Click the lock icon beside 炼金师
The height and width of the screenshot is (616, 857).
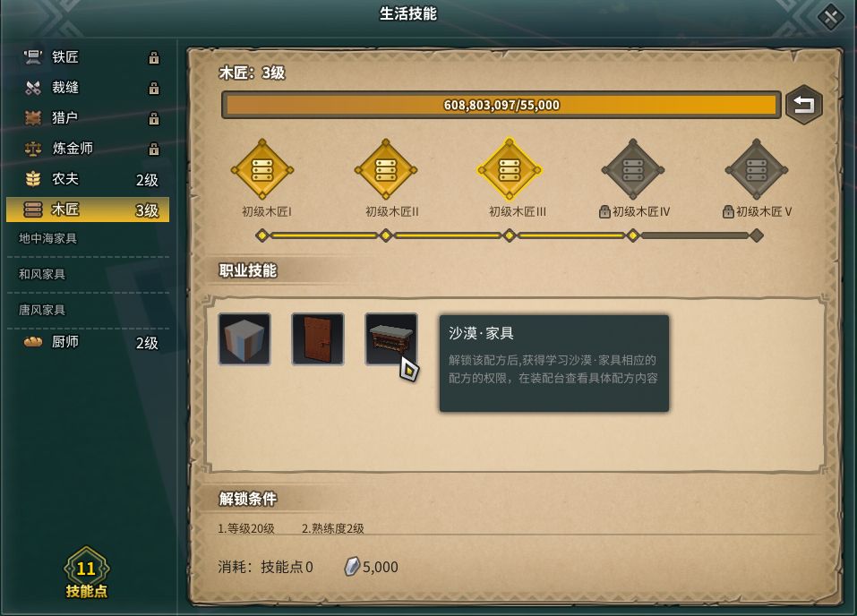click(x=154, y=148)
